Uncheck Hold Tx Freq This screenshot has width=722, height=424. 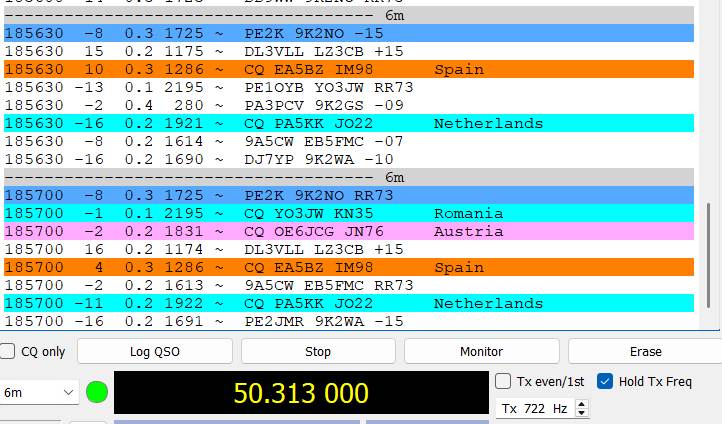tap(605, 382)
